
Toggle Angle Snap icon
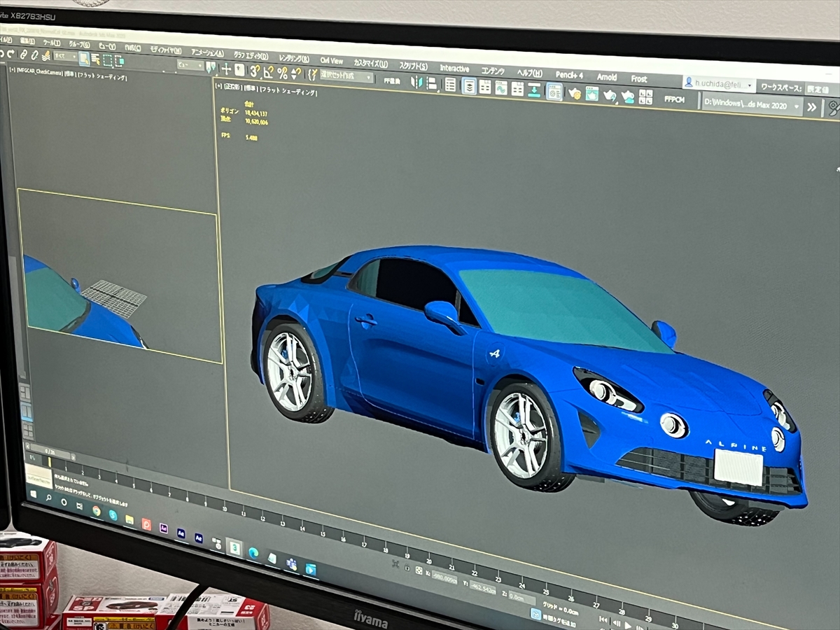tap(269, 71)
